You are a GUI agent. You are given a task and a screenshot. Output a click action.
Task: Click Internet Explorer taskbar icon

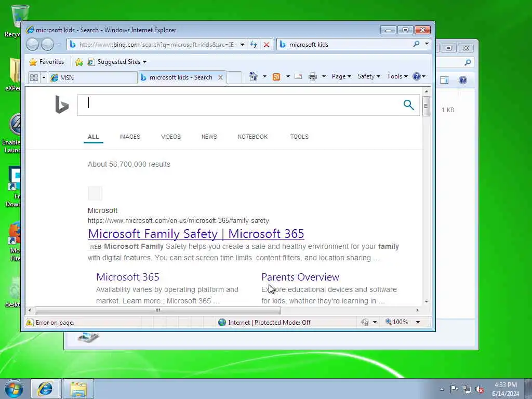(x=45, y=389)
